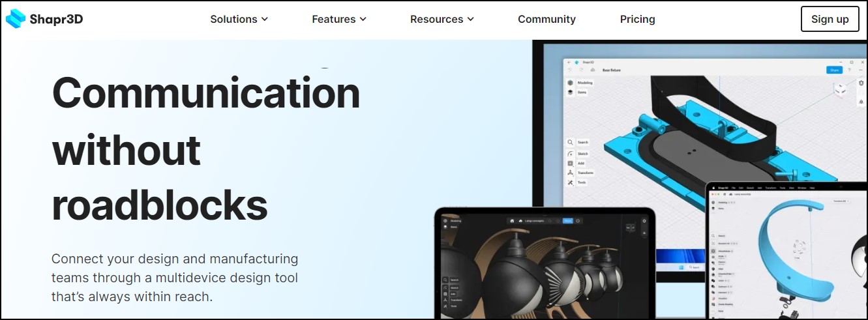Select the Modeling icon in Base fixture window
Screen dimensions: 868x320
[x=571, y=83]
